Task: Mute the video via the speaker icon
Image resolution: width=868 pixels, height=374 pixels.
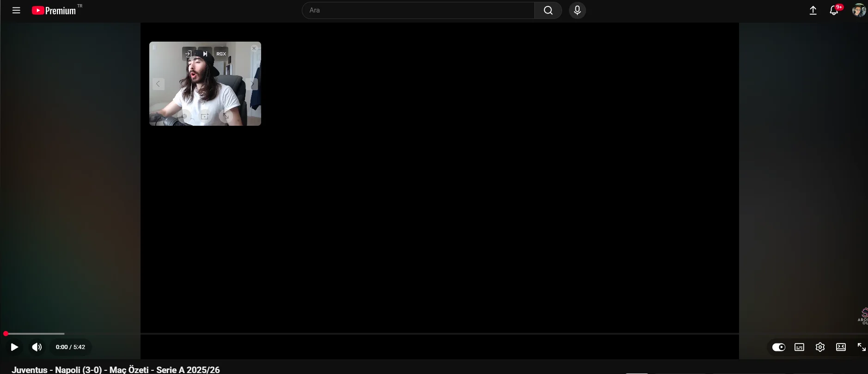Action: click(37, 347)
